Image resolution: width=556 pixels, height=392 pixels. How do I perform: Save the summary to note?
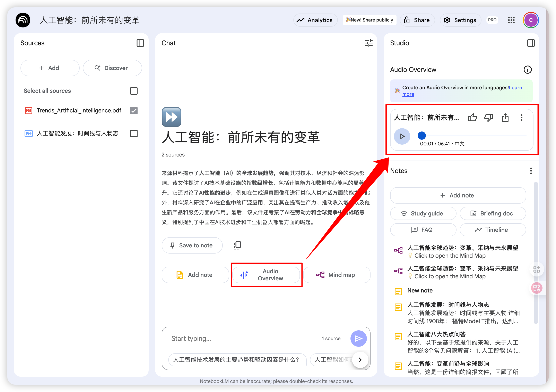click(x=192, y=245)
